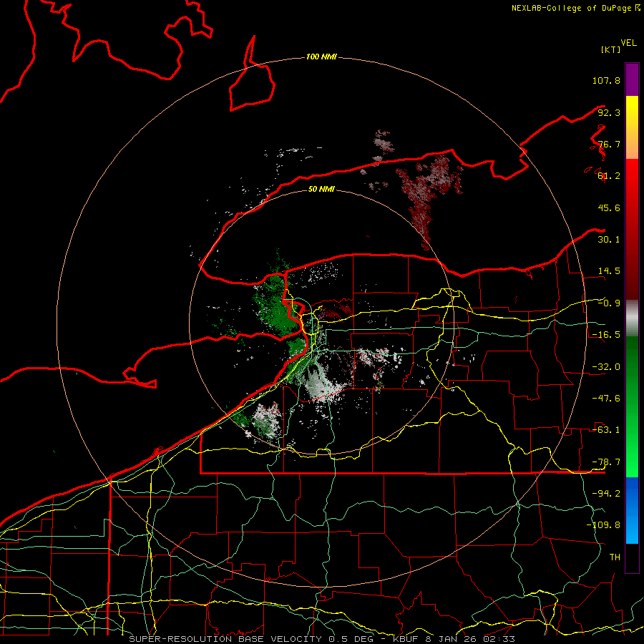This screenshot has width=644, height=644.
Task: Select the -47.6 knot scale value
Action: coord(606,399)
